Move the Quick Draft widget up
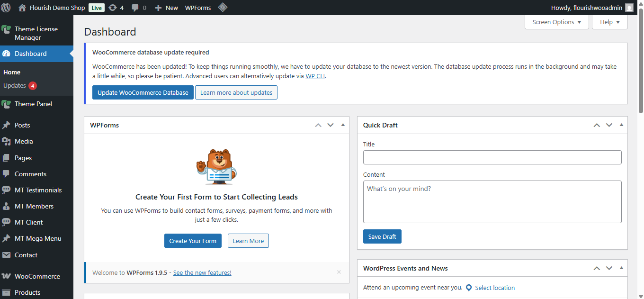The height and width of the screenshot is (299, 644). (597, 125)
